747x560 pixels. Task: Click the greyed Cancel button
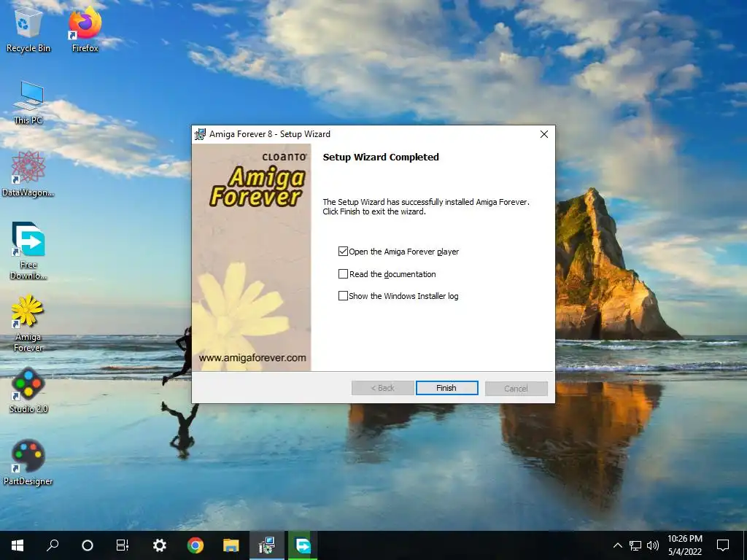pos(516,388)
